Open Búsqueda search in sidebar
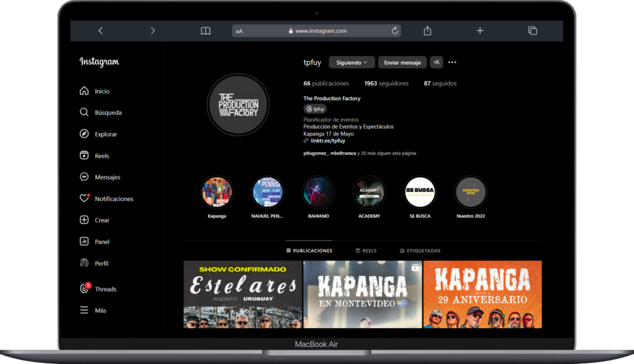The height and width of the screenshot is (364, 634). pyautogui.click(x=101, y=113)
